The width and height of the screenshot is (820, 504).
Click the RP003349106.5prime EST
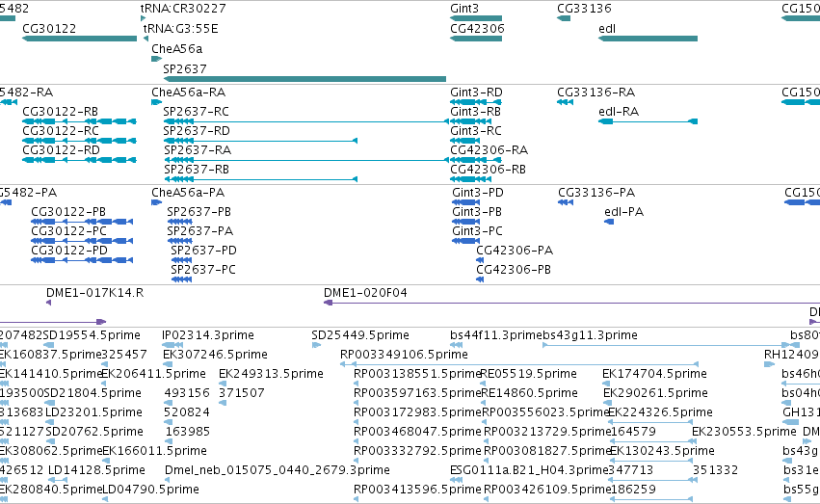click(519, 364)
